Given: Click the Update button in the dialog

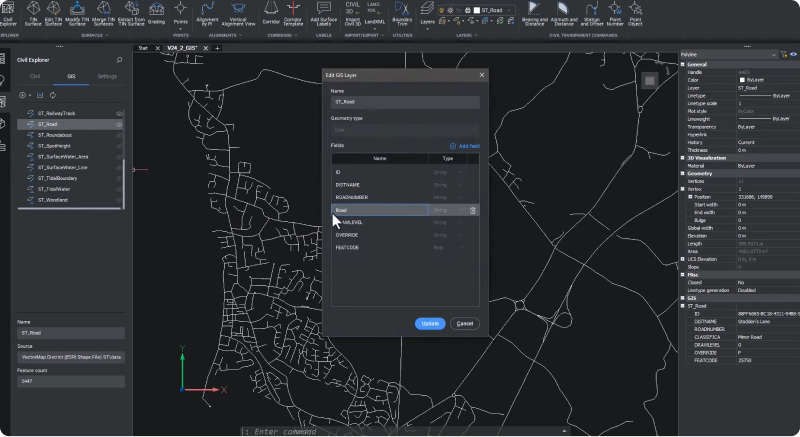Looking at the screenshot, I should [x=429, y=324].
